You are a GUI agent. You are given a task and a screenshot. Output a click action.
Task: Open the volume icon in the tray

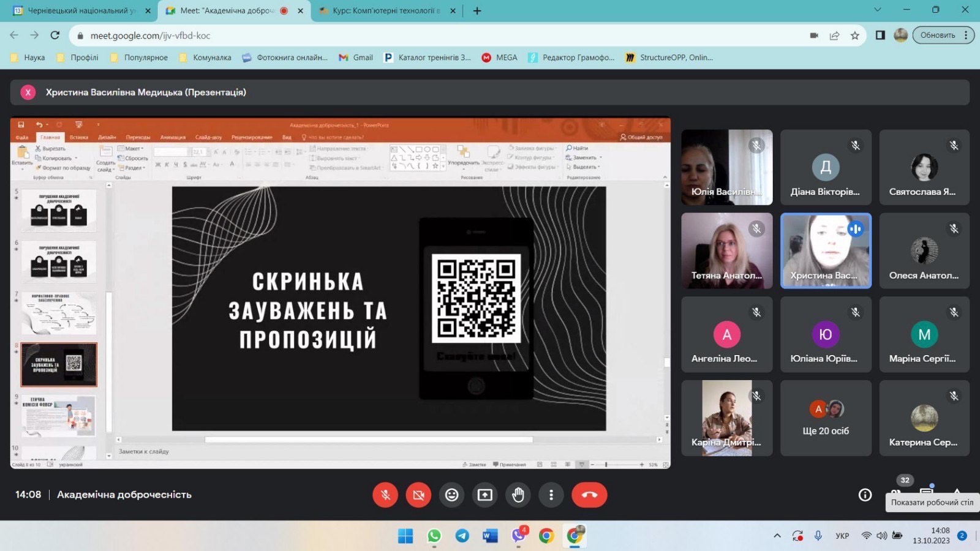(x=882, y=536)
